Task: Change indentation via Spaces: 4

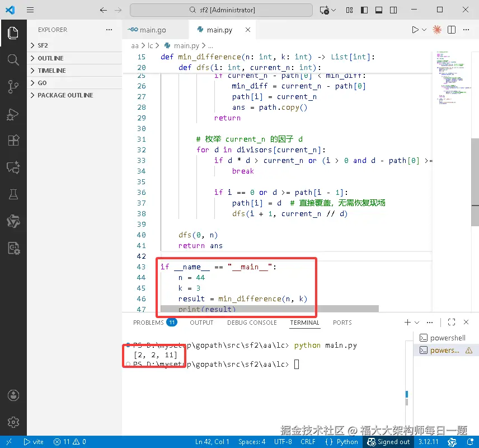Action: pyautogui.click(x=252, y=442)
